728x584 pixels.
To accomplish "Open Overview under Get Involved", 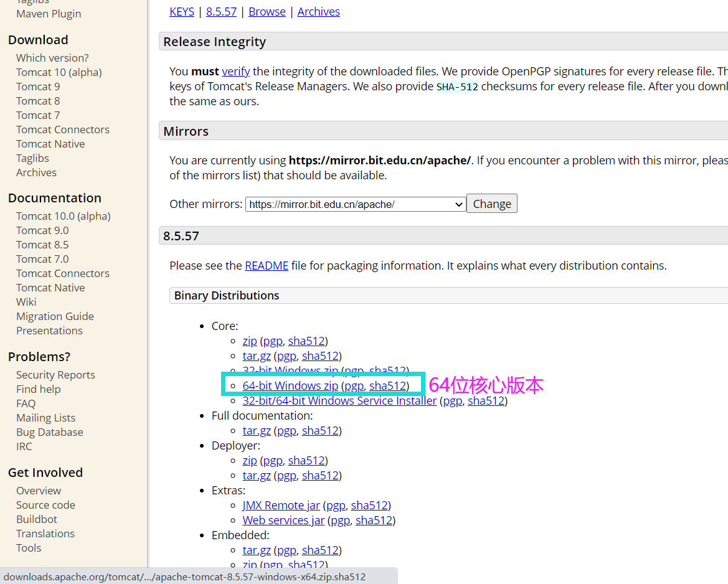I will [39, 491].
